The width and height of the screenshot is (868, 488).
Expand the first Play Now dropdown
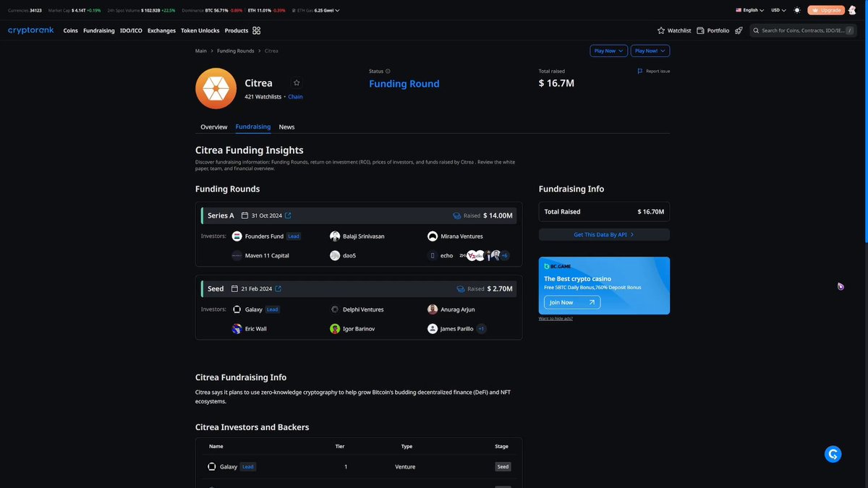coord(609,51)
